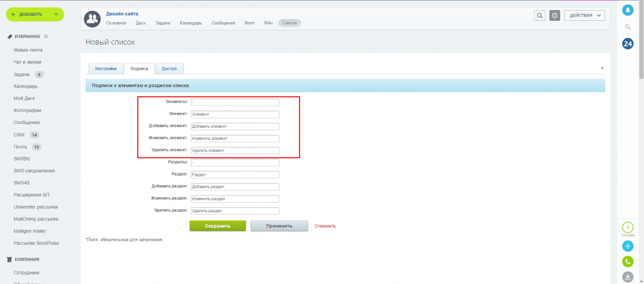Open Mailigen mailer in sidebar
The height and width of the screenshot is (284, 644).
(x=30, y=231)
